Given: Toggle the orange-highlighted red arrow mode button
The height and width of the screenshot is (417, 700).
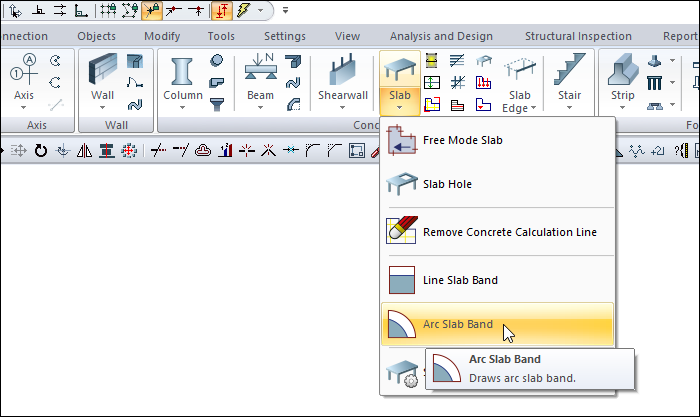Looking at the screenshot, I should [x=221, y=11].
